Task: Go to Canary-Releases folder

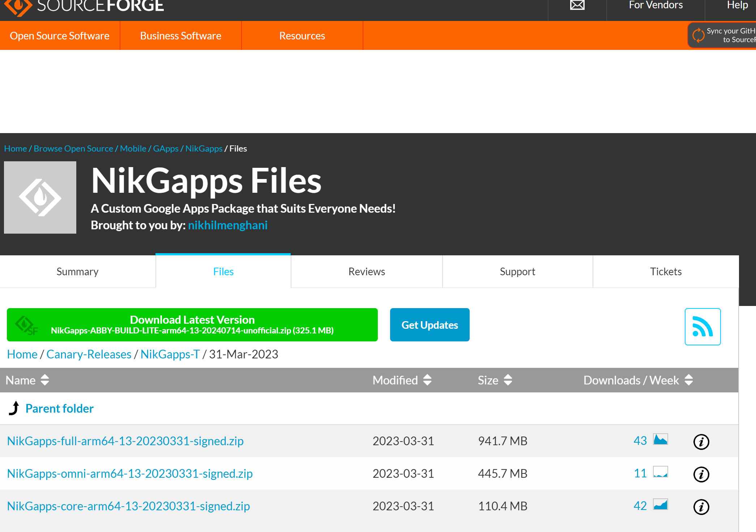Action: pos(89,354)
